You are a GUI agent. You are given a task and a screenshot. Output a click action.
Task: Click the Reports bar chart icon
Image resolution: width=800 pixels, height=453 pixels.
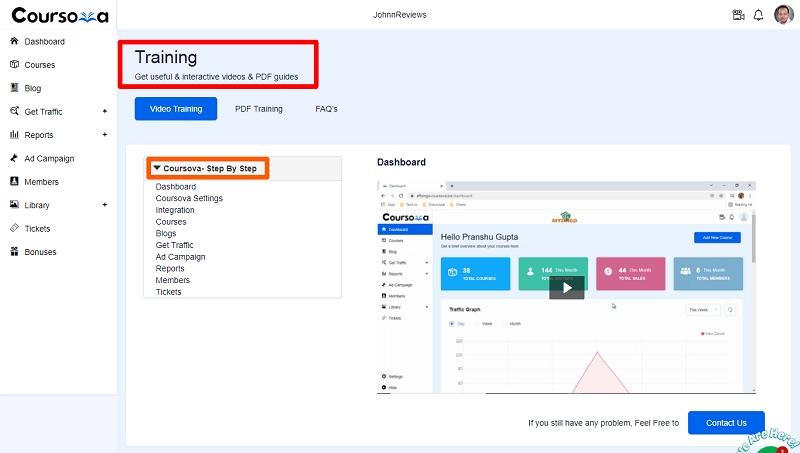point(14,134)
